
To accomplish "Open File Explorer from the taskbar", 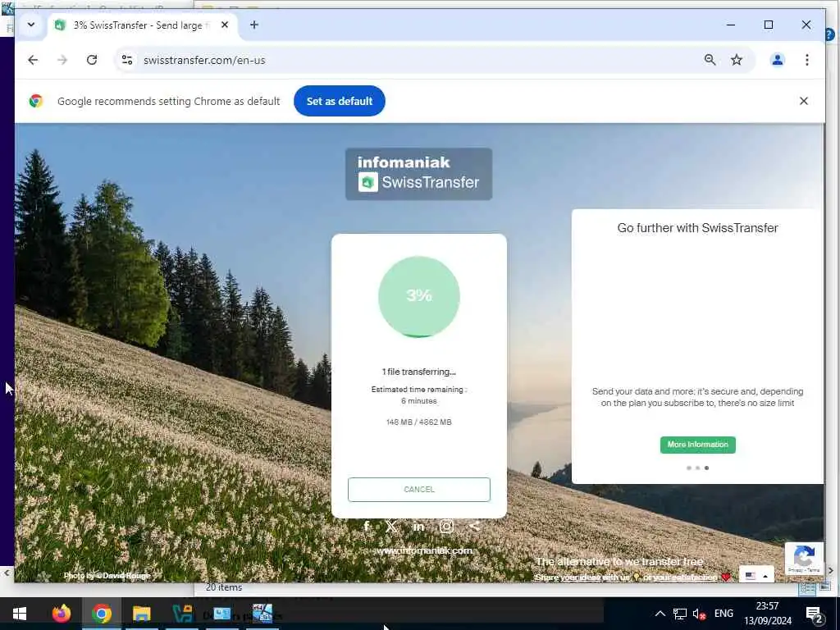I will [142, 614].
